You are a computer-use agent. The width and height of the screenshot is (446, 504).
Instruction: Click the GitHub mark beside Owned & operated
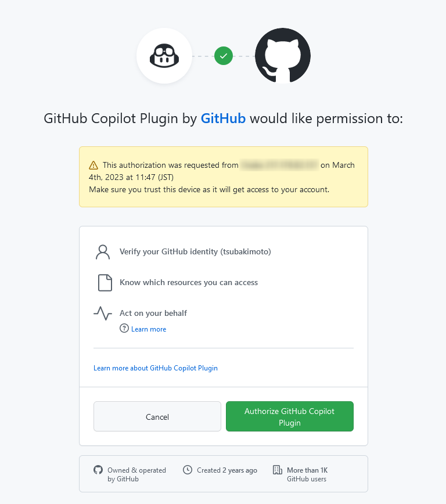(98, 470)
